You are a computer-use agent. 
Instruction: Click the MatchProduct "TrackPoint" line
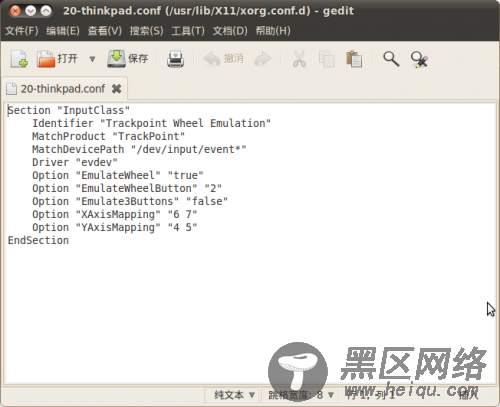coord(108,136)
